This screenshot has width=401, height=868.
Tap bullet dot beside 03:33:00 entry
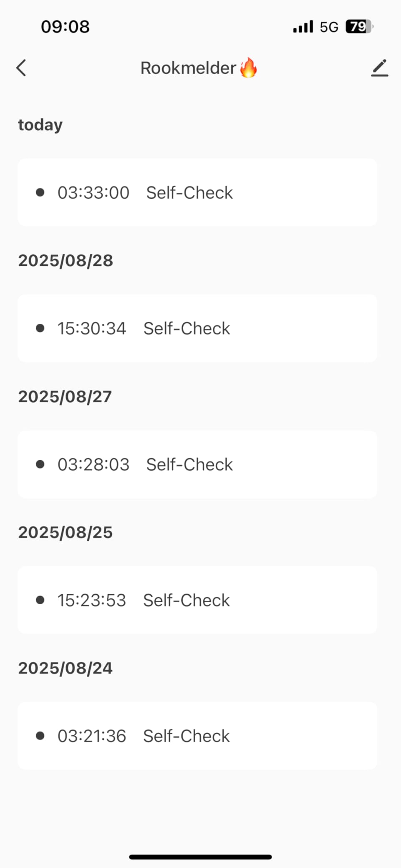(40, 192)
